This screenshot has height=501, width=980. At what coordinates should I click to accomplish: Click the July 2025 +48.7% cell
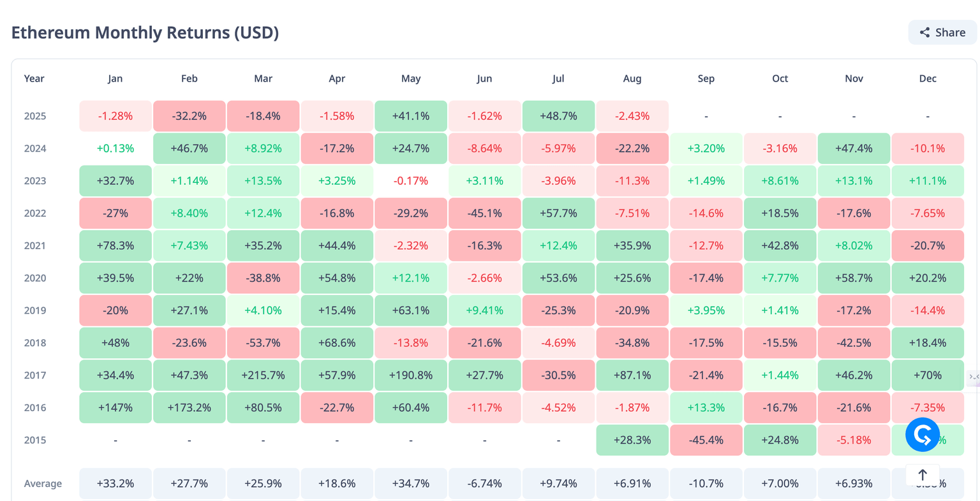pos(558,116)
